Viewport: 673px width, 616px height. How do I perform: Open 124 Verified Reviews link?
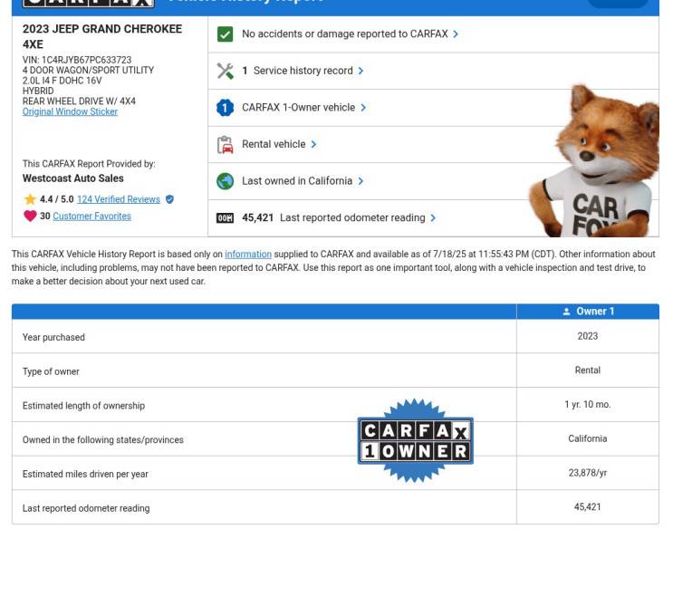tap(119, 199)
